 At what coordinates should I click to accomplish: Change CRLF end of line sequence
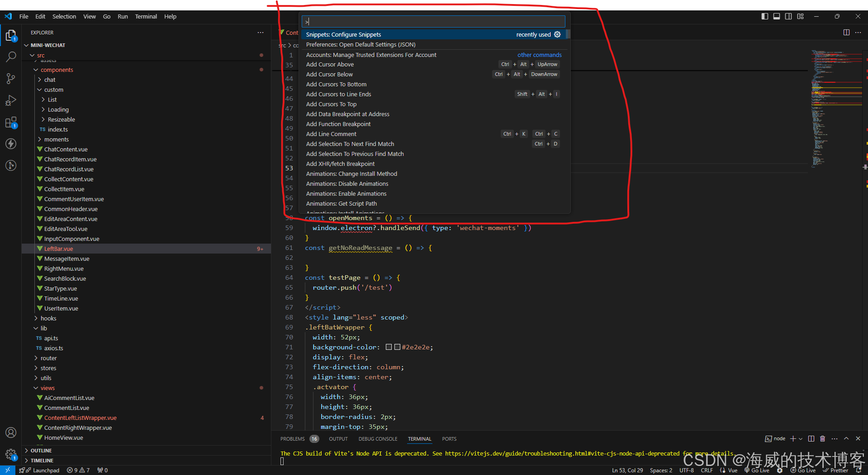[707, 470]
